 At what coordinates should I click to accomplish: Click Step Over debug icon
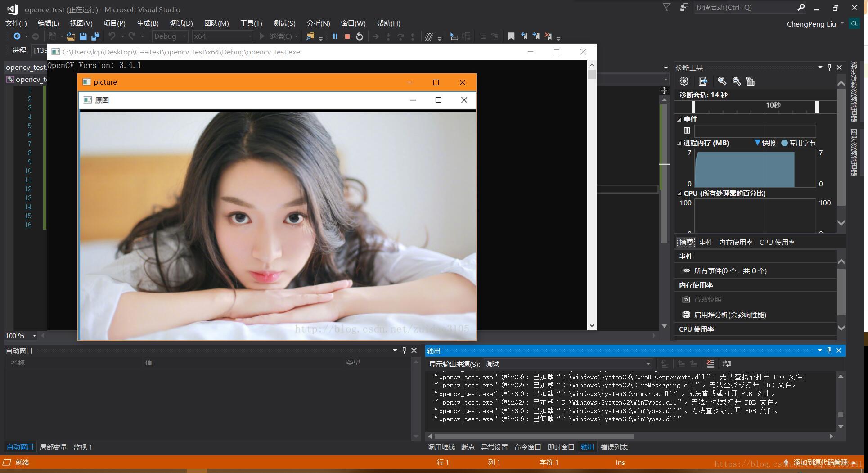[400, 36]
